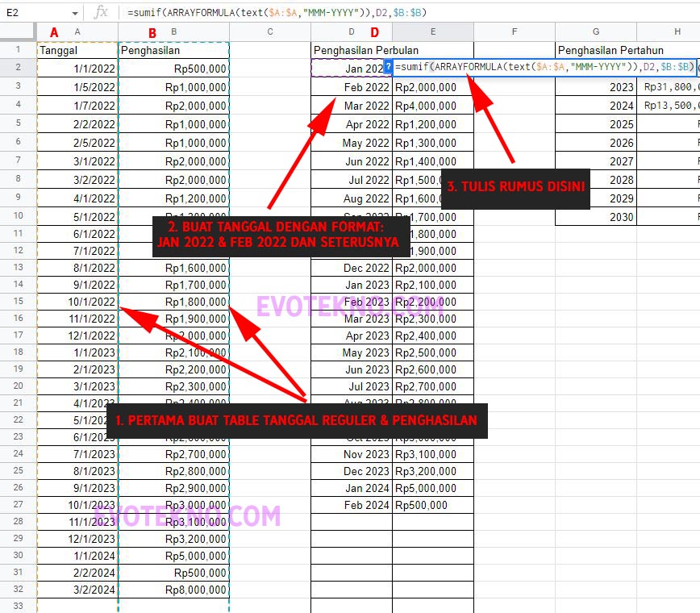This screenshot has height=613, width=700.
Task: Select year cell 2030 in column G
Action: point(596,217)
